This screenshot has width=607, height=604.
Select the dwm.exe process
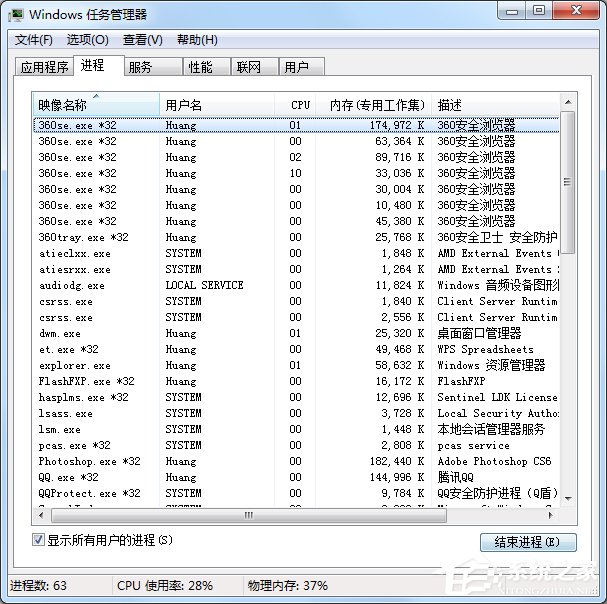click(x=296, y=333)
